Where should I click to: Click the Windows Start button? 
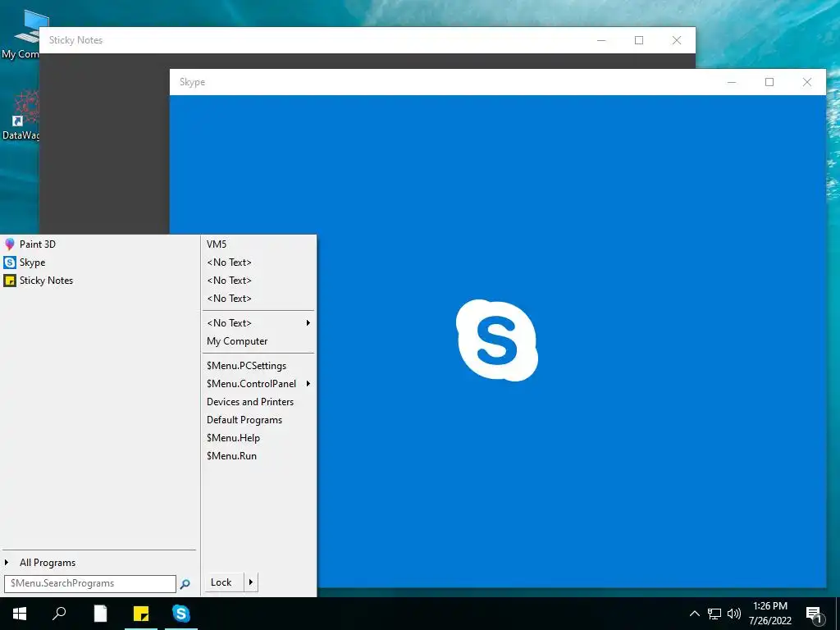pyautogui.click(x=20, y=614)
